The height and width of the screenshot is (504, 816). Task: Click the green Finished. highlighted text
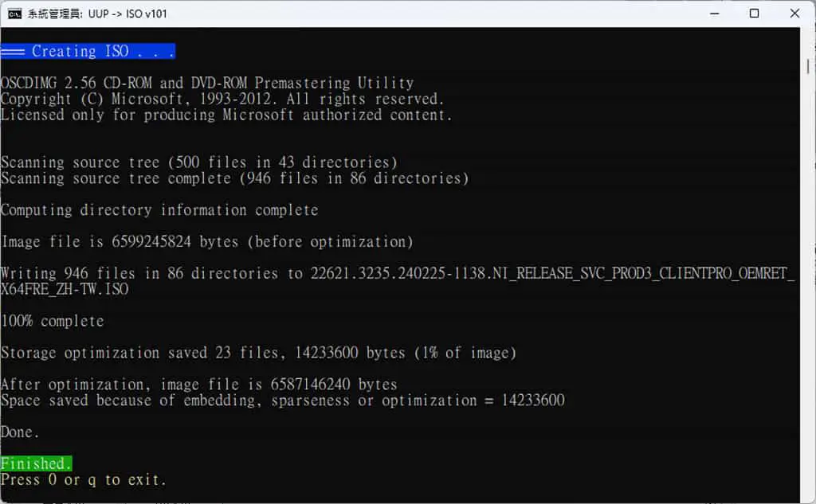(x=37, y=463)
